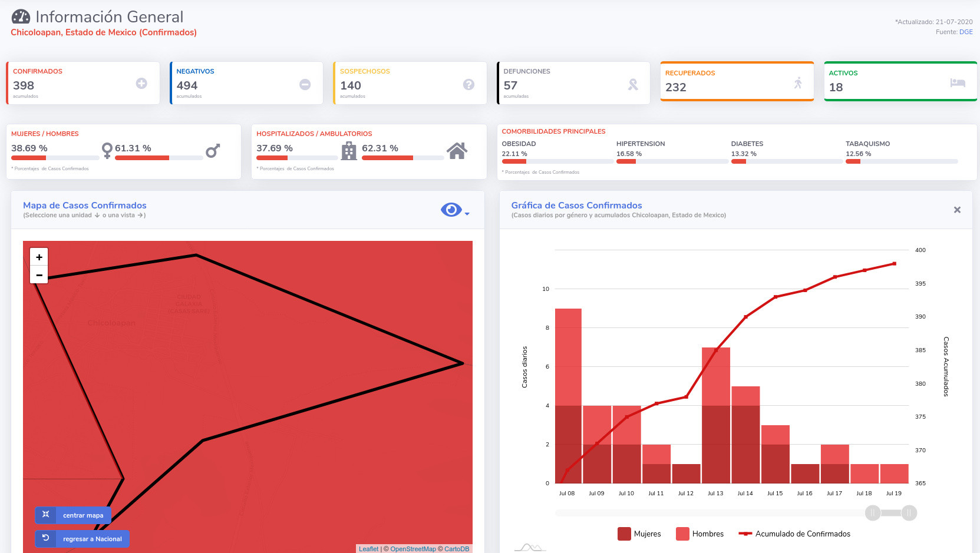Click the COMORBILIDADES PRINCIPALES heading
The height and width of the screenshot is (553, 980).
click(x=553, y=131)
